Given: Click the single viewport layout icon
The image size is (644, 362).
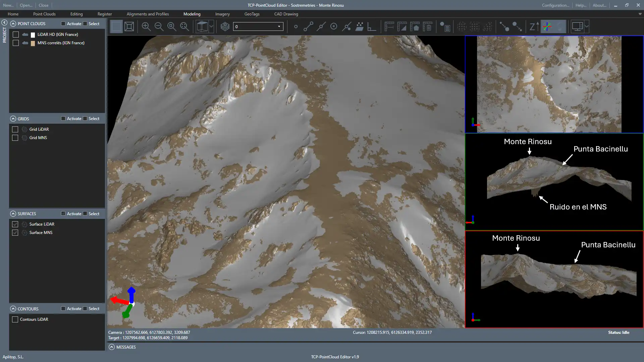Looking at the screenshot, I should coord(116,26).
